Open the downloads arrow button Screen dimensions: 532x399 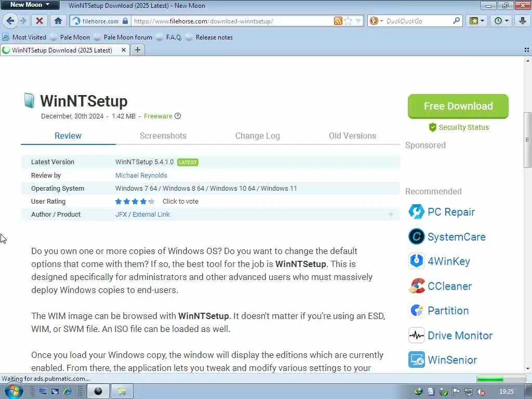tap(523, 21)
